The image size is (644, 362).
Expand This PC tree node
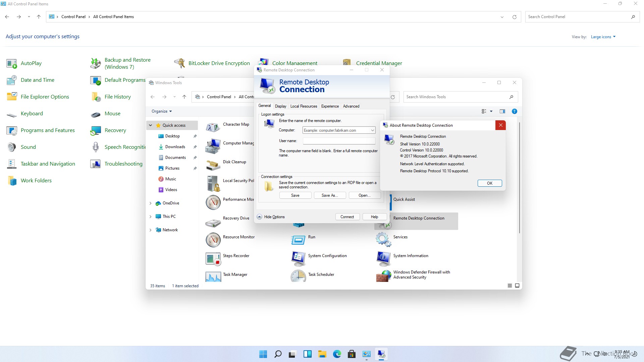[151, 217]
